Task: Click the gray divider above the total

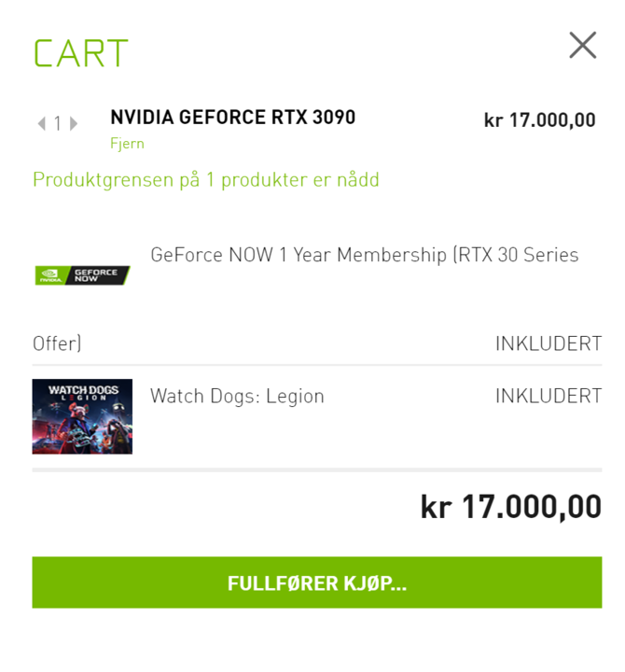Action: [x=317, y=470]
